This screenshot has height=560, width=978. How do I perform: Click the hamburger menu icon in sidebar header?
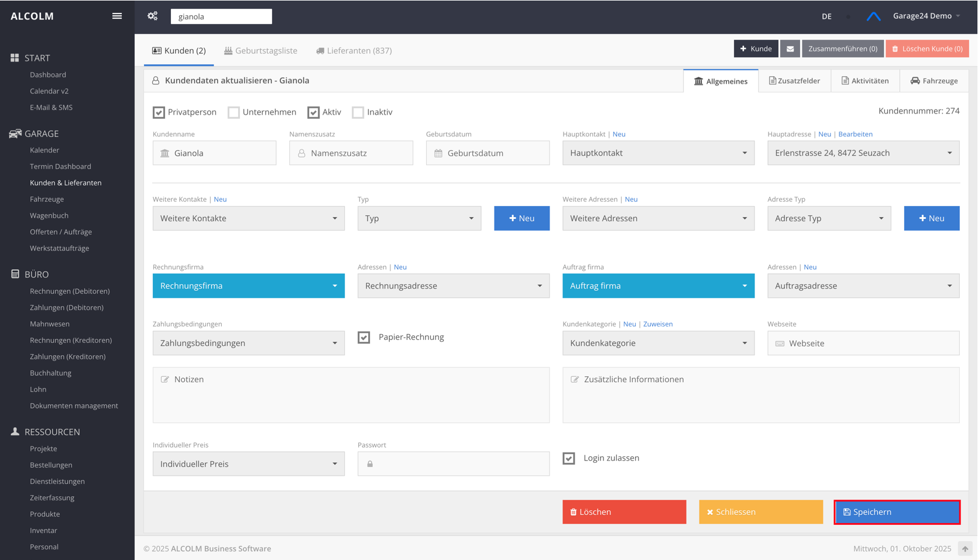coord(117,16)
